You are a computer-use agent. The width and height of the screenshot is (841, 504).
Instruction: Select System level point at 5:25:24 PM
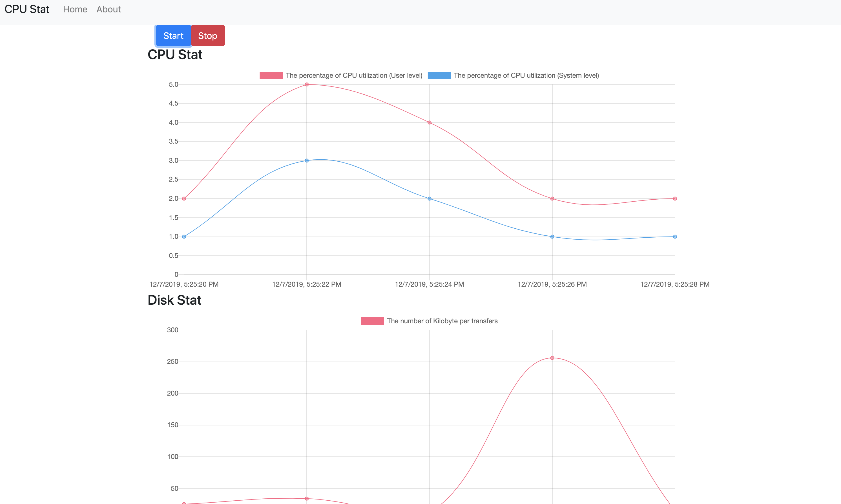click(x=429, y=199)
